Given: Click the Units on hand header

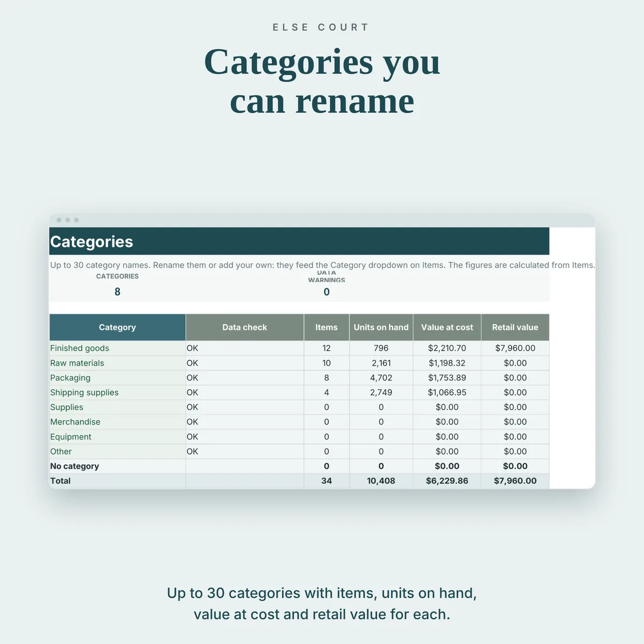Looking at the screenshot, I should click(381, 327).
